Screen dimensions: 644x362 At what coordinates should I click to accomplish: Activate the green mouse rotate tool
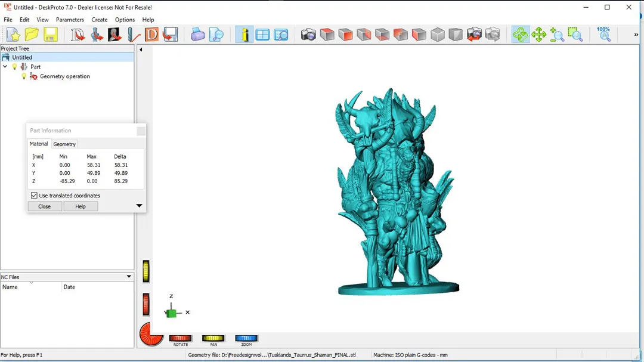521,35
